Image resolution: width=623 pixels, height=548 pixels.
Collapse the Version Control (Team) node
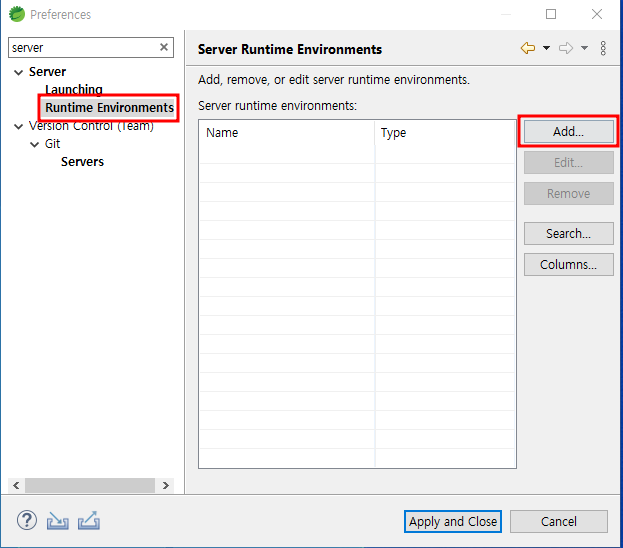18,126
